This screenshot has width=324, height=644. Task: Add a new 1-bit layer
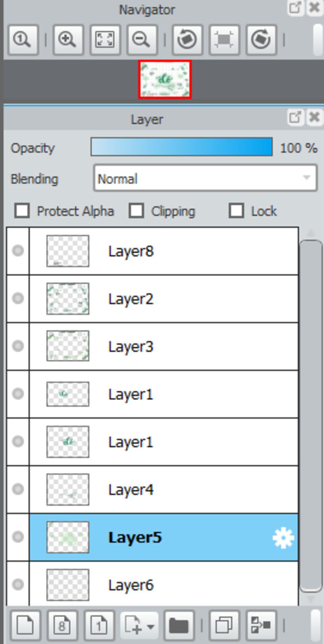point(99,625)
